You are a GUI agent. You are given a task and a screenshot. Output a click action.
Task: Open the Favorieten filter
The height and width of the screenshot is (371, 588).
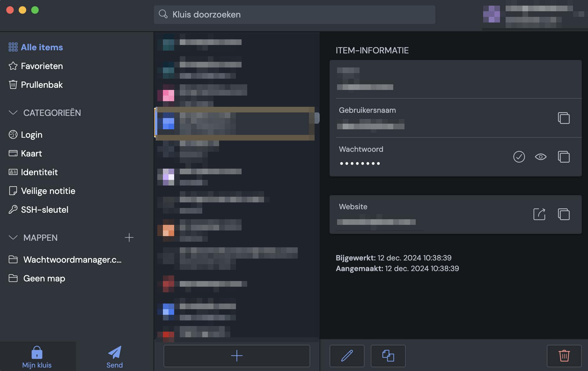pos(42,66)
